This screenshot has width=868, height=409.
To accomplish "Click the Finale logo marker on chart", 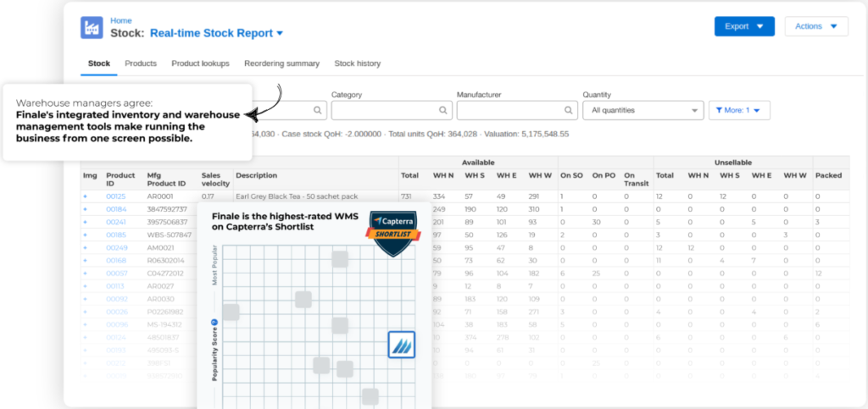I will tap(401, 345).
